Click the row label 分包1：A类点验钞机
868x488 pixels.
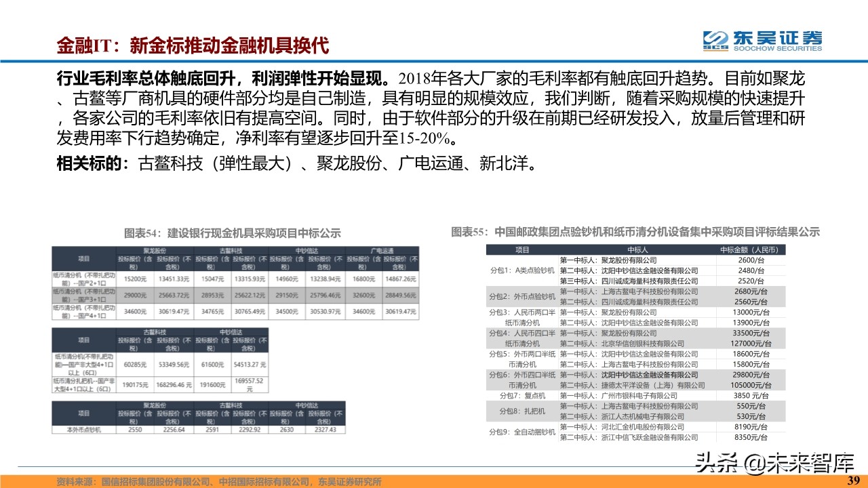[x=522, y=270]
